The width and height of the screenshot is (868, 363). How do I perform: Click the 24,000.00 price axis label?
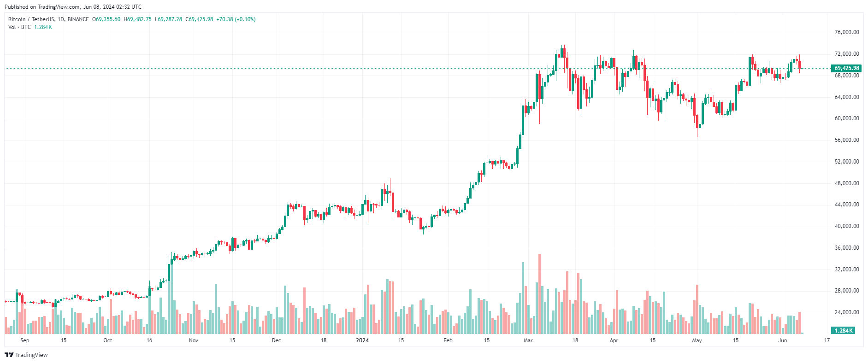point(847,312)
